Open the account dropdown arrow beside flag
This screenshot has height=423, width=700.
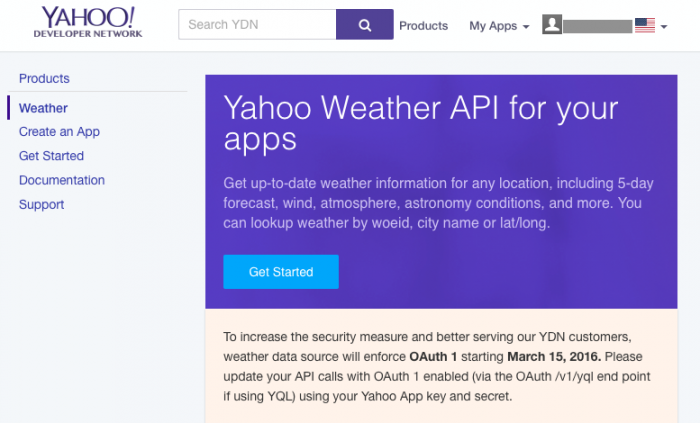coord(664,27)
